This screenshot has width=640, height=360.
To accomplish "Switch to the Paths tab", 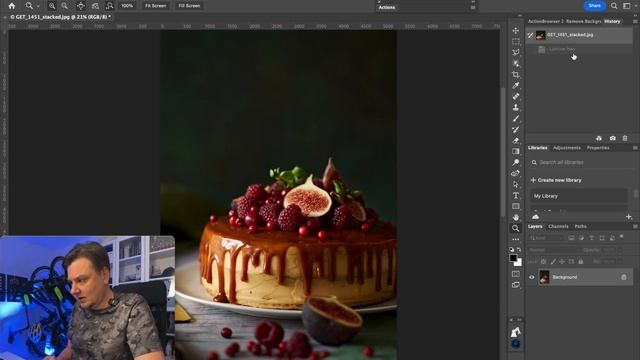I will [580, 227].
